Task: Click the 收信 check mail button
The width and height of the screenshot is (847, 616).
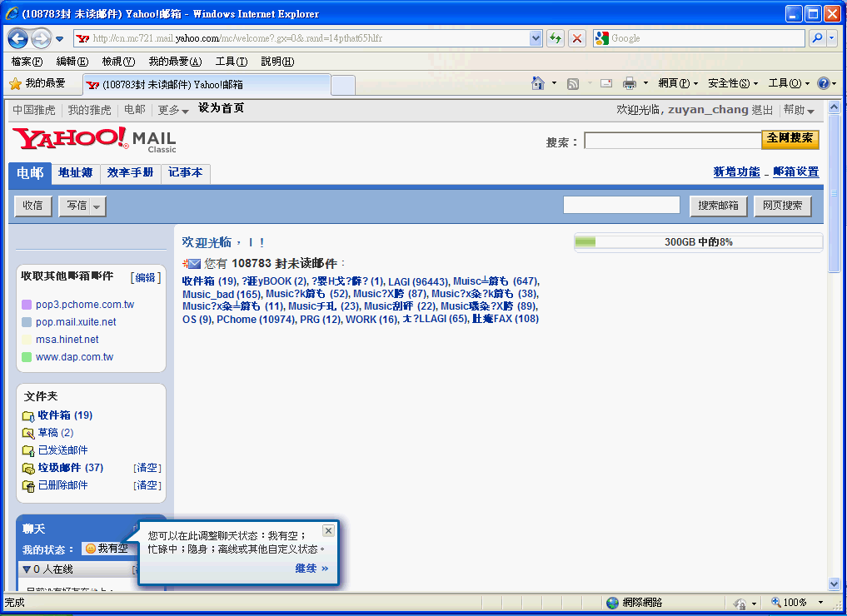Action: point(33,206)
